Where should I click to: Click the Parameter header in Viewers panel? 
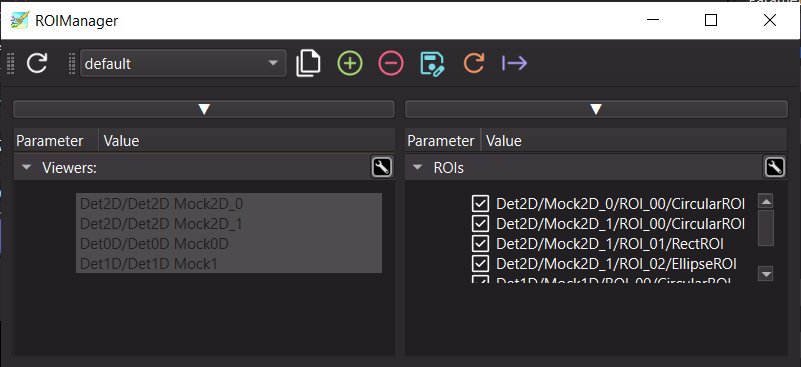(50, 141)
